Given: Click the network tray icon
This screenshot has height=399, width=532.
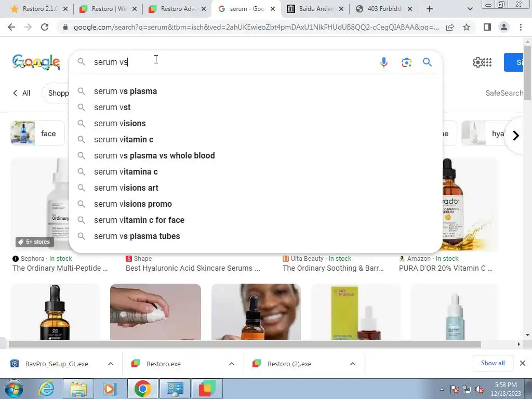Looking at the screenshot, I should click(467, 390).
